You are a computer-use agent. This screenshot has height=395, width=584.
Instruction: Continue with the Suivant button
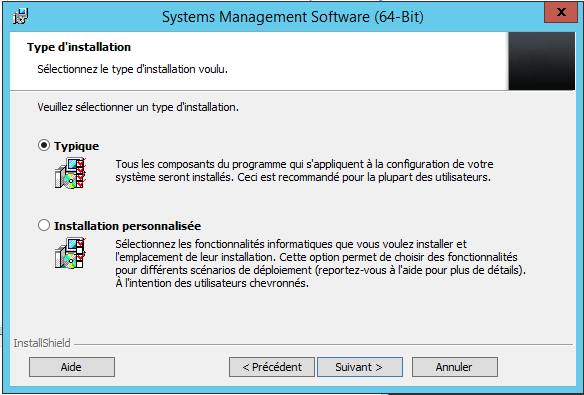[360, 367]
